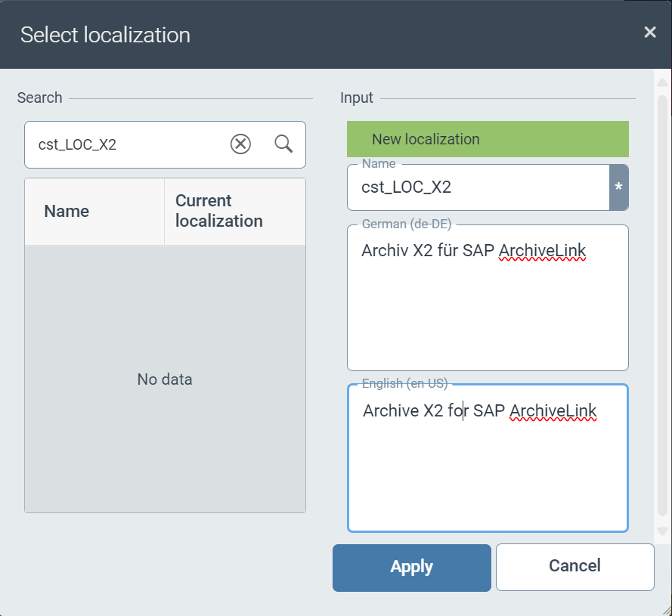This screenshot has height=616, width=672.
Task: Click the Select localization dialog title
Action: click(x=105, y=35)
